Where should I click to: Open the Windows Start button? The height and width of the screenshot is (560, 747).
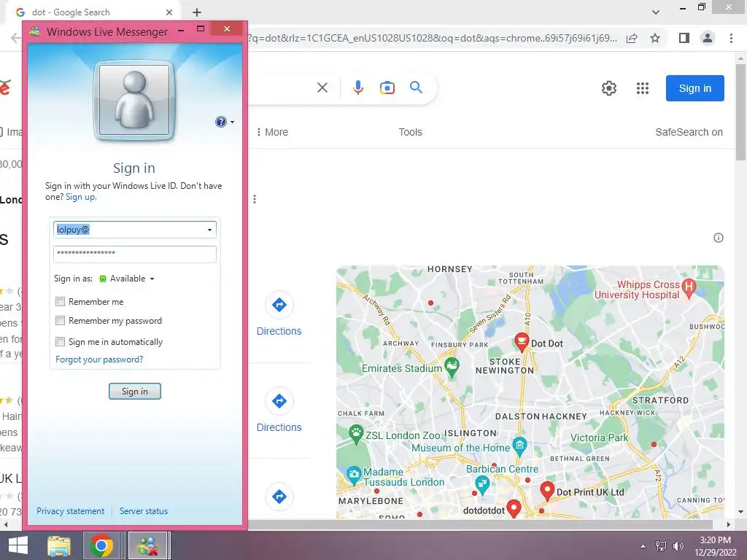[x=18, y=545]
